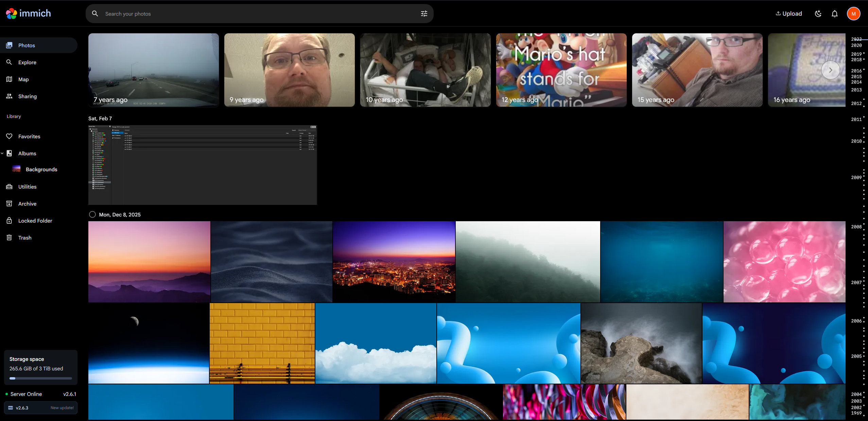
Task: Click in the photo search field
Action: coord(258,14)
